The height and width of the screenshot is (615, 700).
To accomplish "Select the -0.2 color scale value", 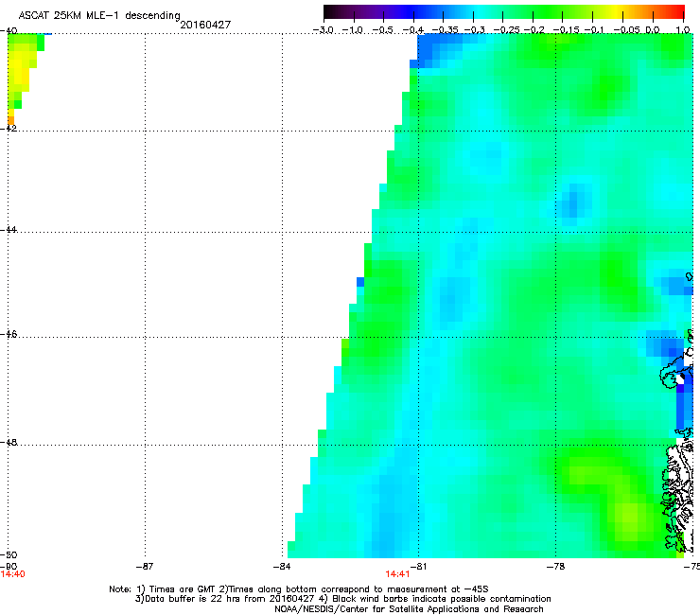I will (534, 30).
